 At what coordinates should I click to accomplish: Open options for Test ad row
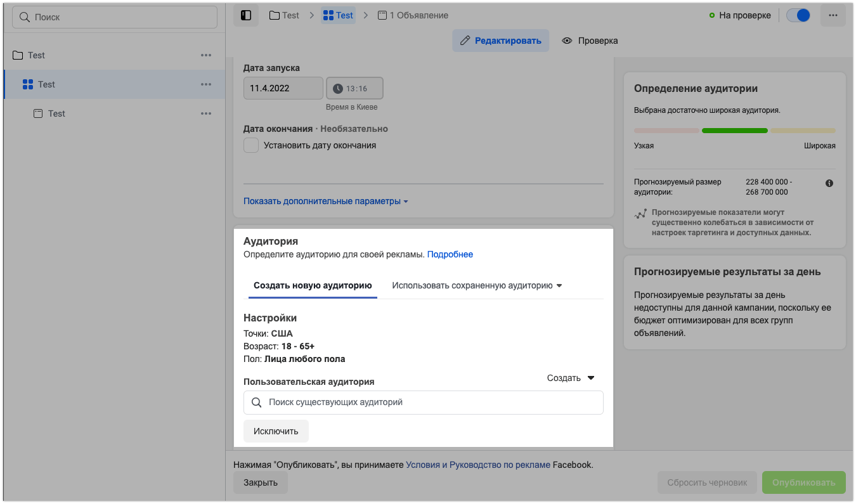(x=206, y=113)
